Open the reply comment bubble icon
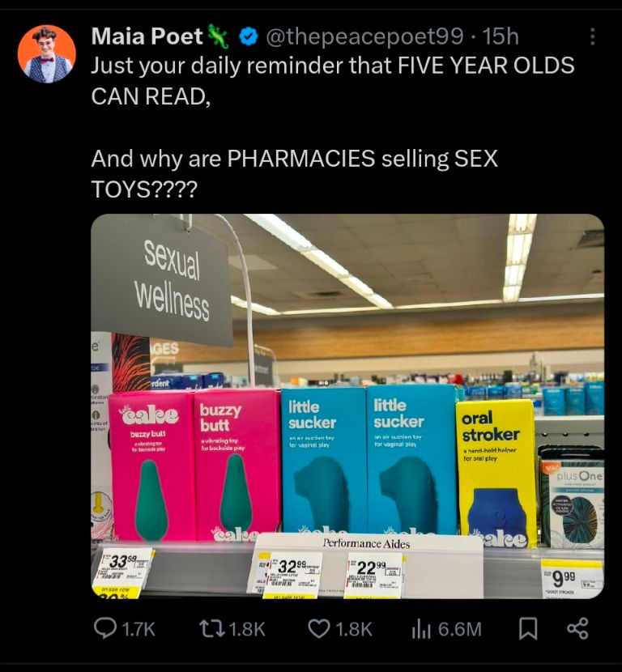The width and height of the screenshot is (622, 672). point(104,629)
